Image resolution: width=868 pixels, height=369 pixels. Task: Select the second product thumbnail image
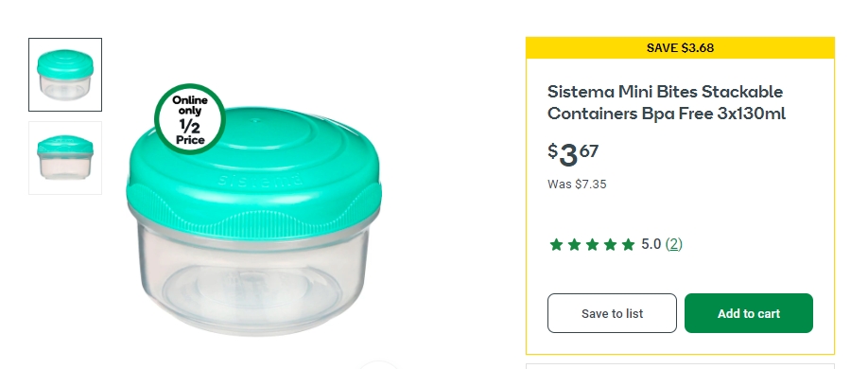point(65,158)
